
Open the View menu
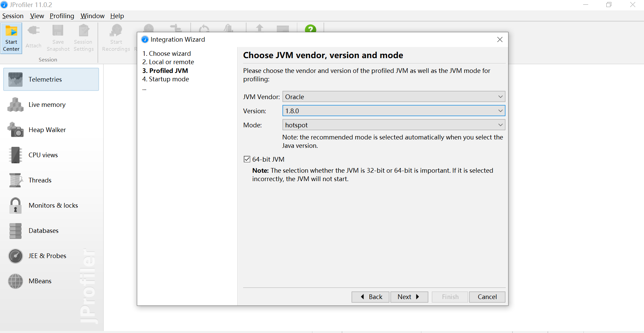click(x=37, y=16)
